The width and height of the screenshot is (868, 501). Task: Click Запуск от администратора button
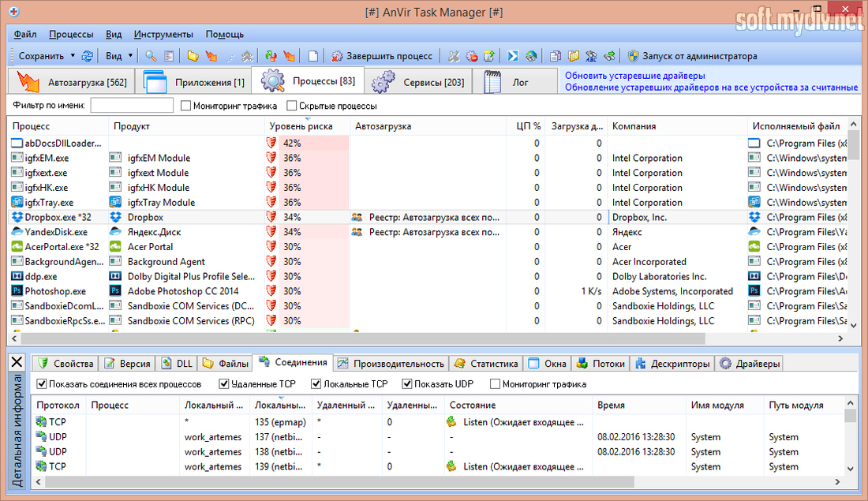(693, 56)
